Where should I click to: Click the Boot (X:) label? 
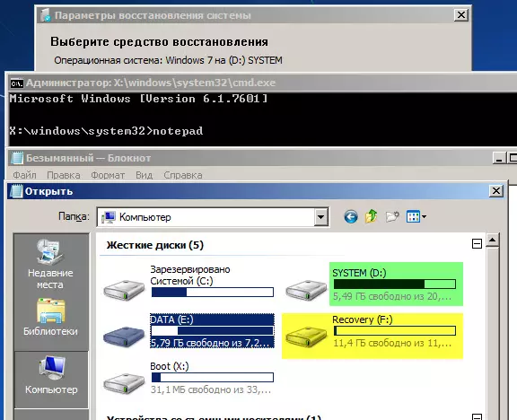[170, 366]
